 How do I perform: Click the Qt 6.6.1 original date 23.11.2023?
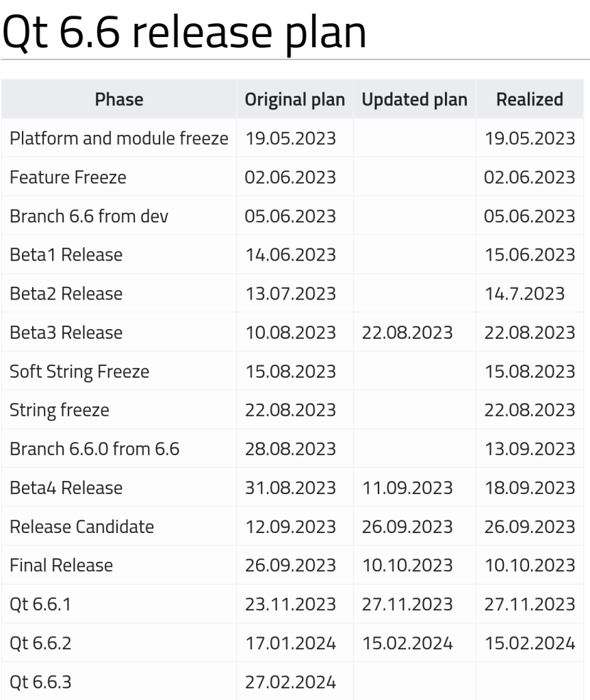point(290,605)
